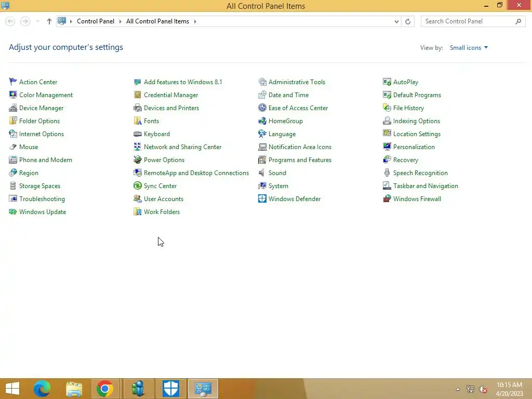
Task: Click the Mouse icon
Action: (x=13, y=147)
